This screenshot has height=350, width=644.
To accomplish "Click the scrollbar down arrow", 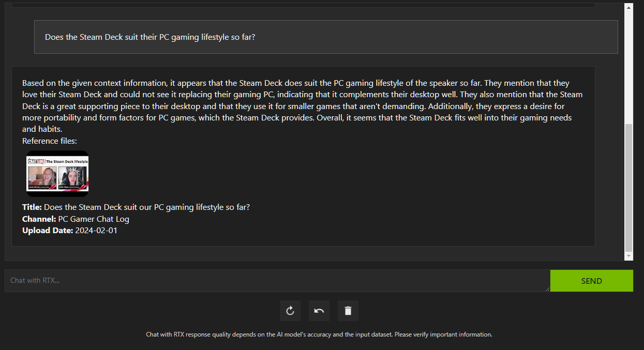I will tap(629, 256).
